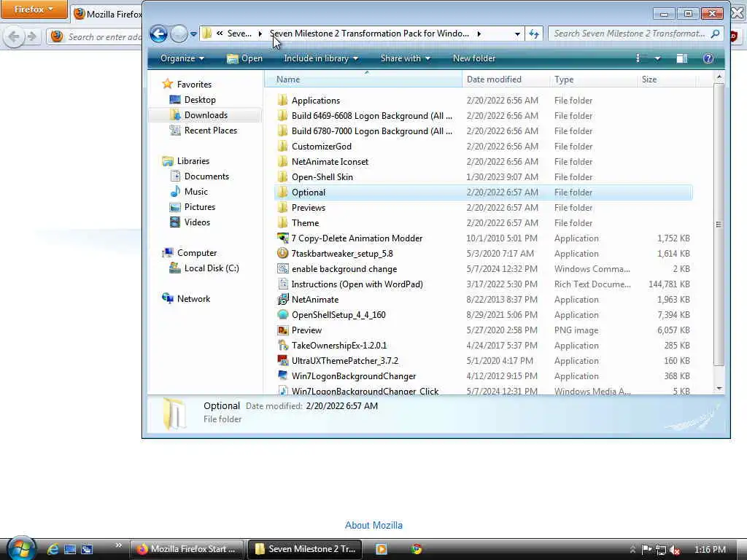The width and height of the screenshot is (747, 560).
Task: Select the UltraUXThemePatcher_3.7.2 icon
Action: (282, 360)
